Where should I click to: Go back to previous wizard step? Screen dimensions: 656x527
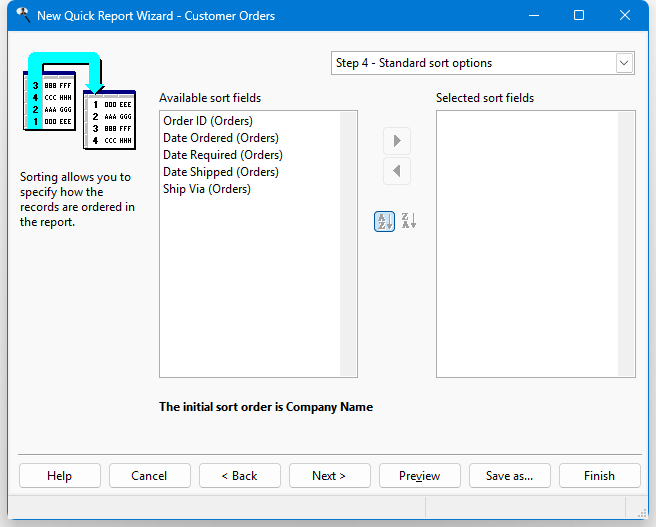click(239, 476)
